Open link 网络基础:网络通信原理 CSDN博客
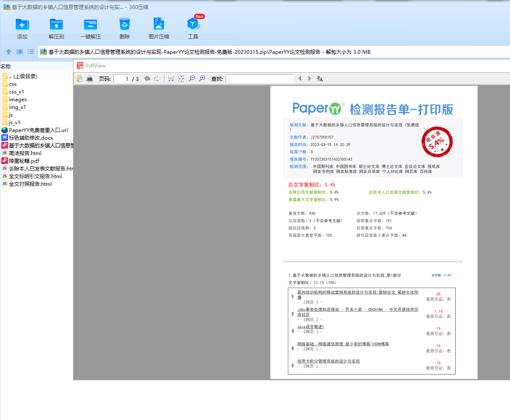This screenshot has width=510, height=420. [343, 344]
